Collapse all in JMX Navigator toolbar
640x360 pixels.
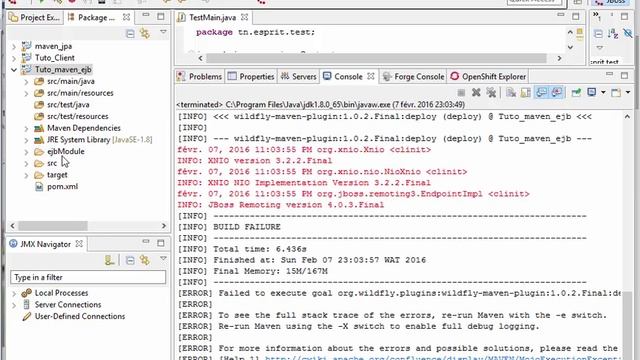tap(130, 260)
